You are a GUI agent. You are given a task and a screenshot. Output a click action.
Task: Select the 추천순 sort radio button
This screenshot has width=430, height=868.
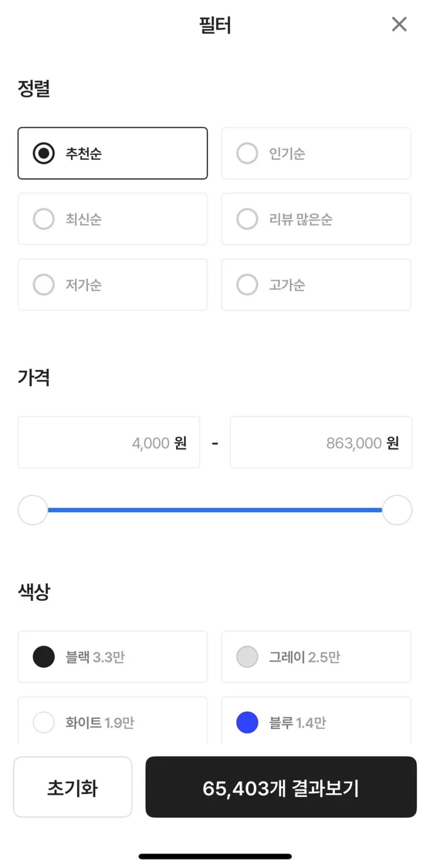pos(44,153)
